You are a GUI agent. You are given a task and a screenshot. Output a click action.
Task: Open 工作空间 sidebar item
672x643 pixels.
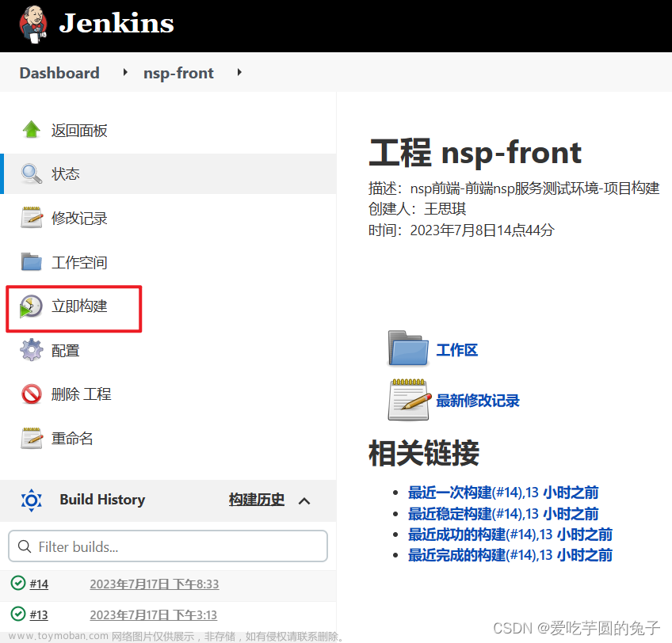(79, 263)
